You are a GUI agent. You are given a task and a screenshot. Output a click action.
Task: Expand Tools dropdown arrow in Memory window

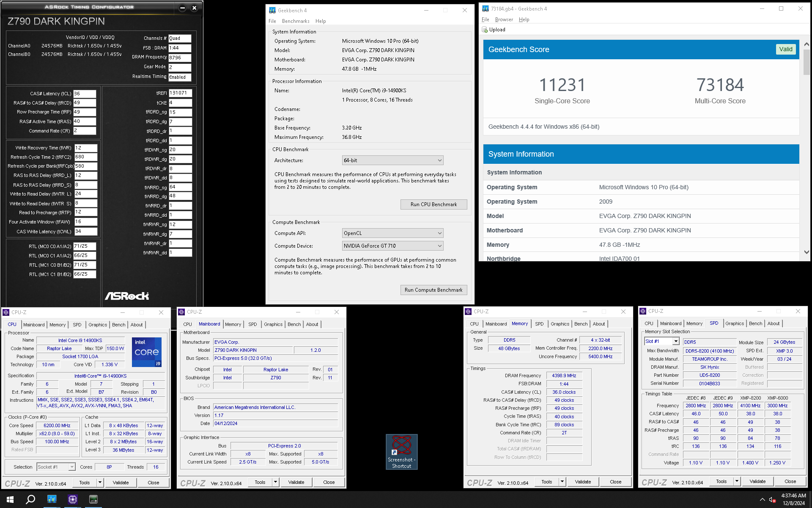coord(562,482)
